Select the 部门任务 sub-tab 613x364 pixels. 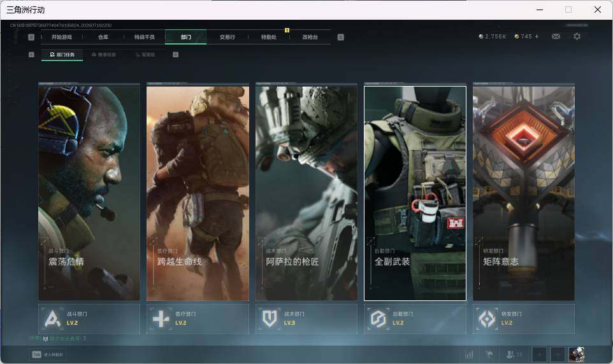(62, 55)
